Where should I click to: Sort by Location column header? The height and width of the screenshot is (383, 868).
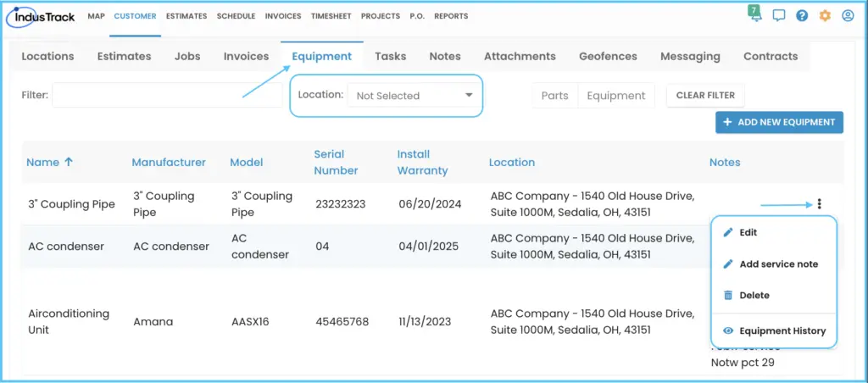(512, 162)
